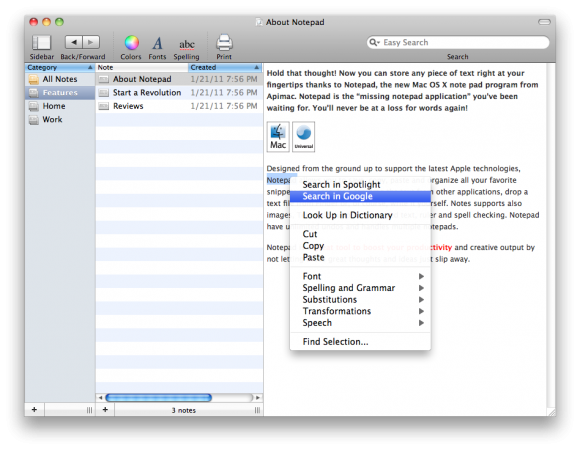Choose Search in Spotlight
The width and height of the screenshot is (580, 450).
[360, 185]
